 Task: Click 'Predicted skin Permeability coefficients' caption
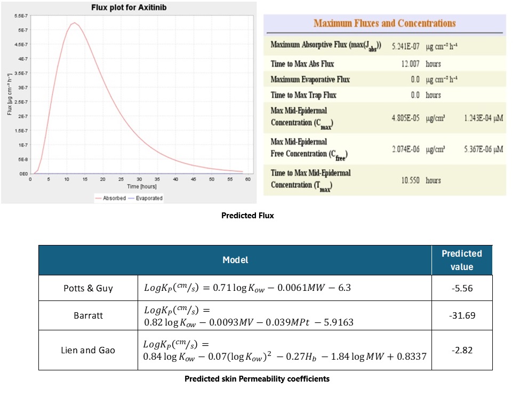[x=257, y=379]
